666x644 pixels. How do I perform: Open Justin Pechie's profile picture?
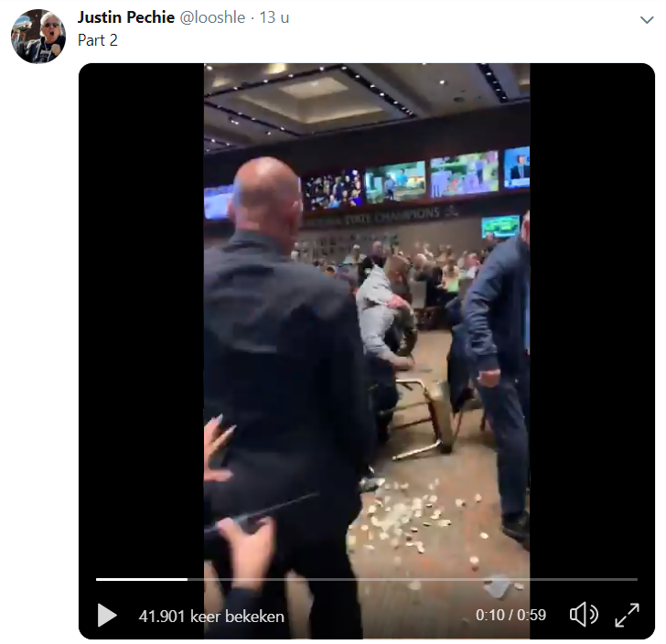pos(38,36)
